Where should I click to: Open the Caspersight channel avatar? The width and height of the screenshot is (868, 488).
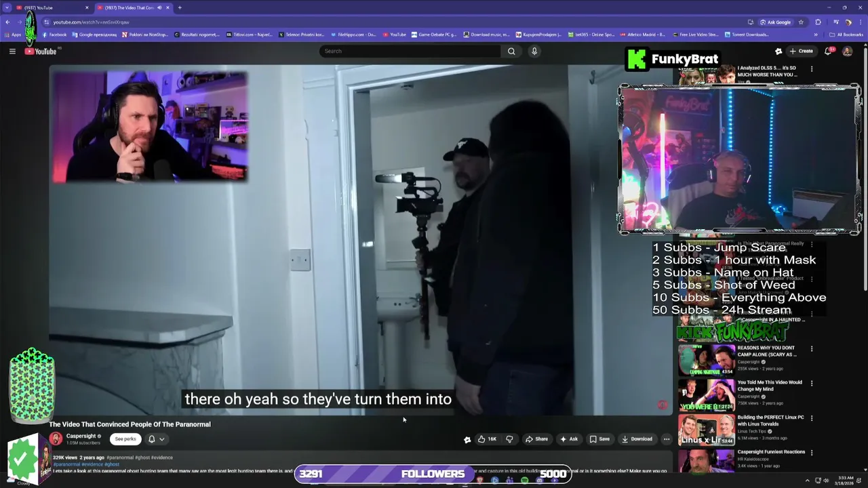56,439
